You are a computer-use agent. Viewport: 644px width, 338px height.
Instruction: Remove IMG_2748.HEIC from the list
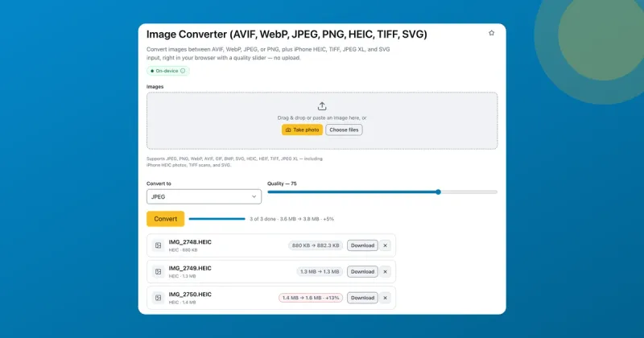386,245
